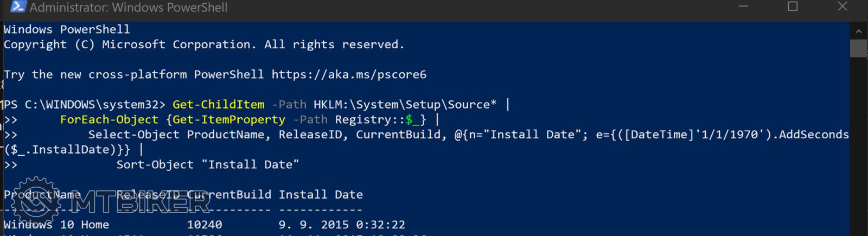Click the Get-ItemProperty cmdlet text

[x=229, y=119]
